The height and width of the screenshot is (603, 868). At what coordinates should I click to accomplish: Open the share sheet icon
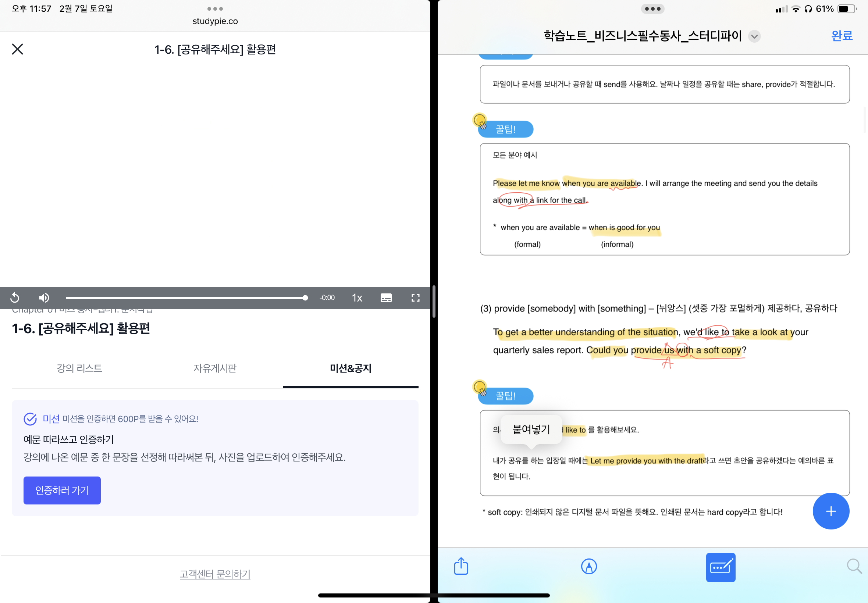tap(460, 566)
